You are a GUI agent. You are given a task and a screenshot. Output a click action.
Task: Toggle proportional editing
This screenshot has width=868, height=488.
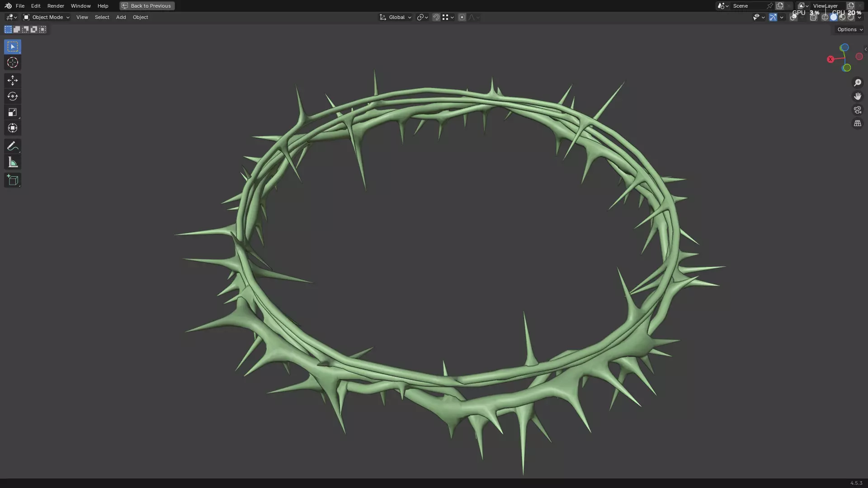pos(462,17)
